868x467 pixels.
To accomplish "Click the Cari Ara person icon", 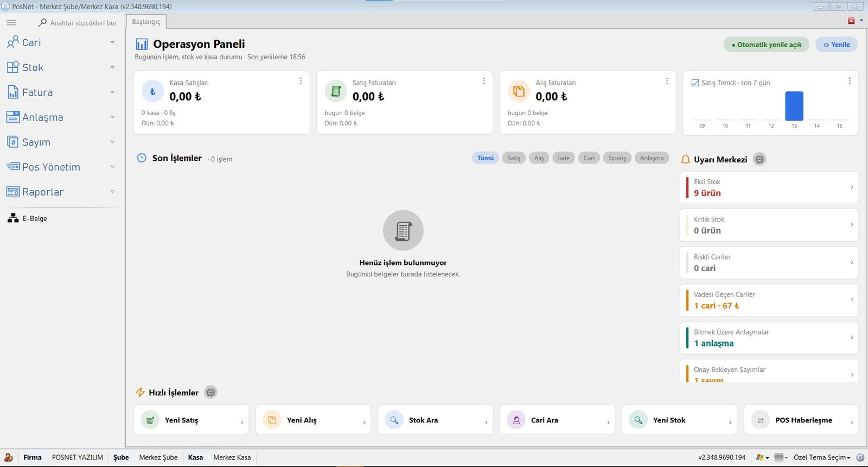I will [516, 420].
